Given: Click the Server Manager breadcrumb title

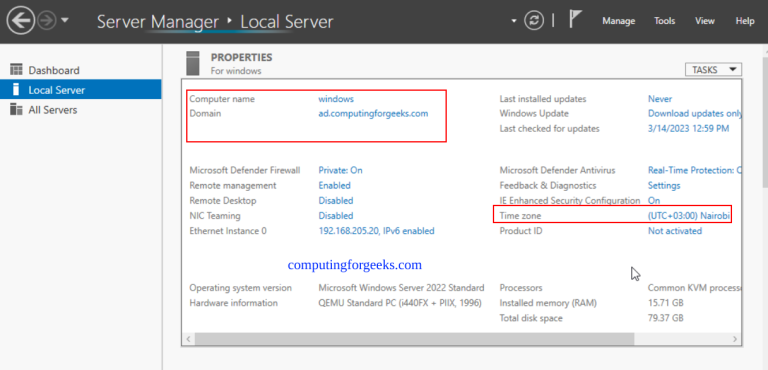Looking at the screenshot, I should pyautogui.click(x=158, y=22).
